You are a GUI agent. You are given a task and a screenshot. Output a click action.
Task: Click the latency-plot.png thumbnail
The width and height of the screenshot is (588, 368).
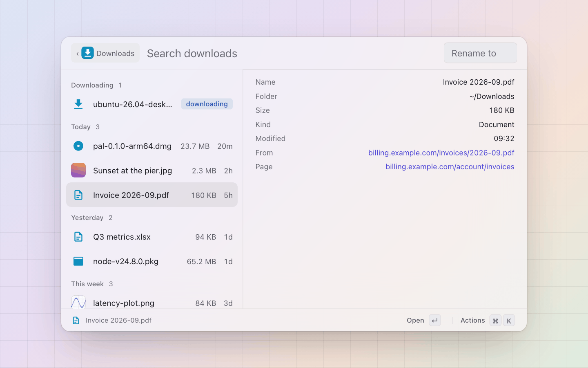pyautogui.click(x=78, y=302)
